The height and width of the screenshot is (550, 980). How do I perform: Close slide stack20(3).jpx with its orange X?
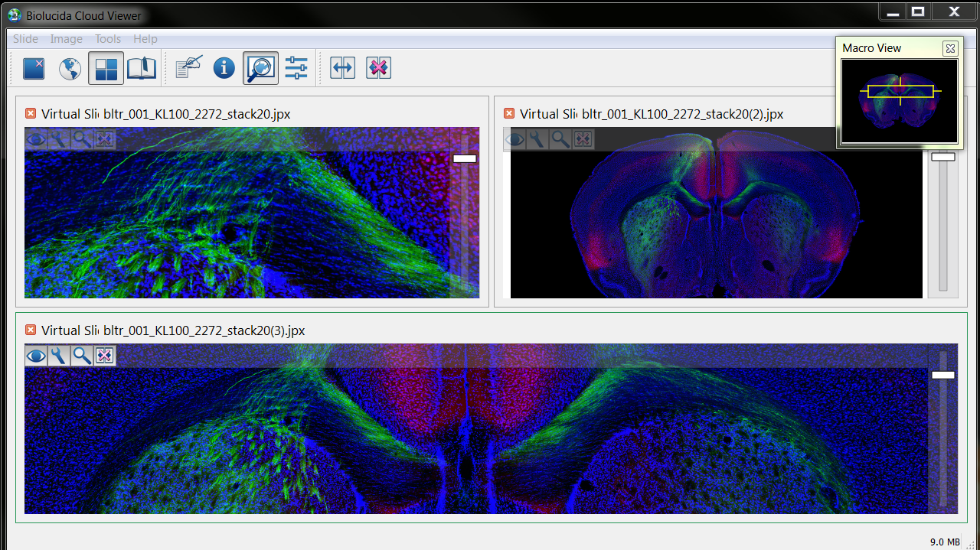31,330
